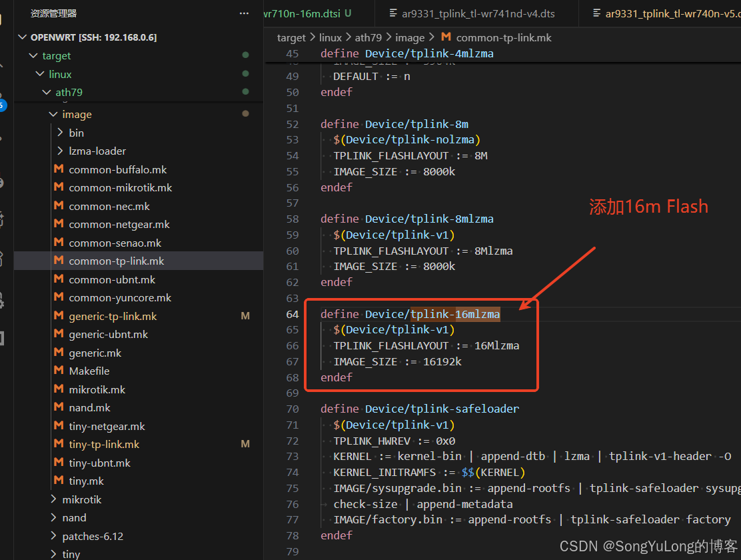Click breadcrumb segment 'image'
Screen dimensions: 741x560
click(x=410, y=37)
